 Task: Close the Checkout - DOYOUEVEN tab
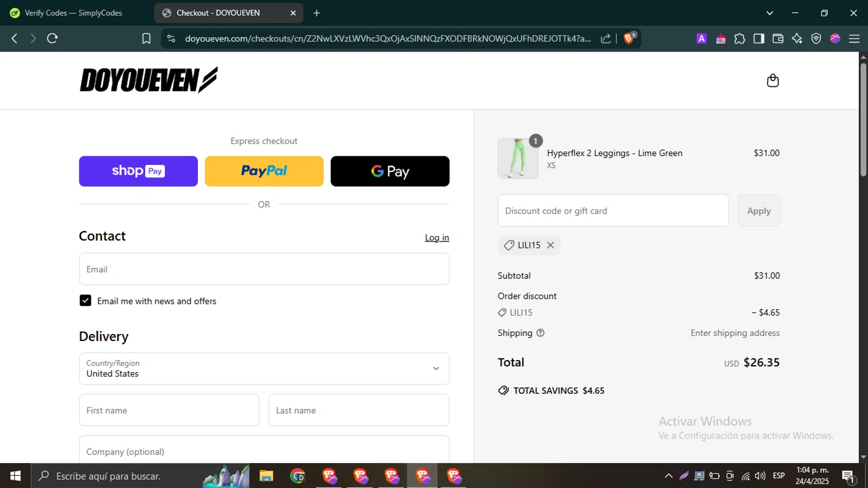[x=293, y=13]
